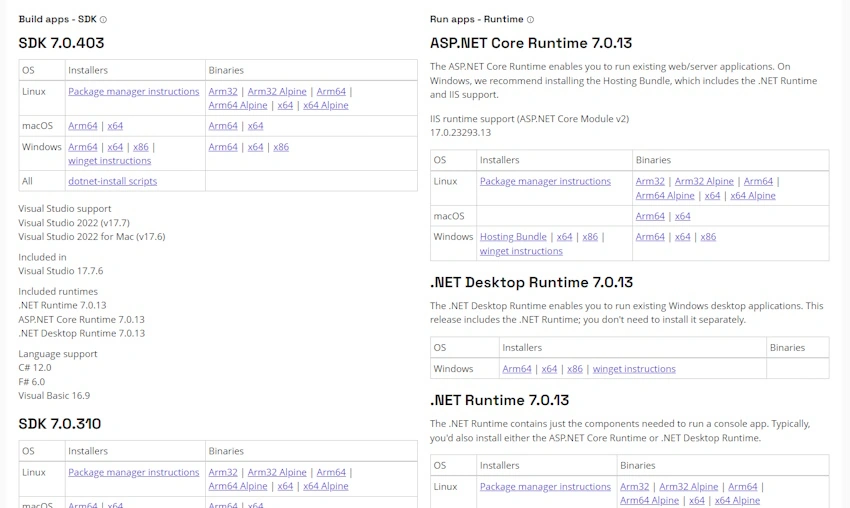Open SDK 7.0.403 Windows winget instructions
This screenshot has width=850, height=508.
click(110, 161)
